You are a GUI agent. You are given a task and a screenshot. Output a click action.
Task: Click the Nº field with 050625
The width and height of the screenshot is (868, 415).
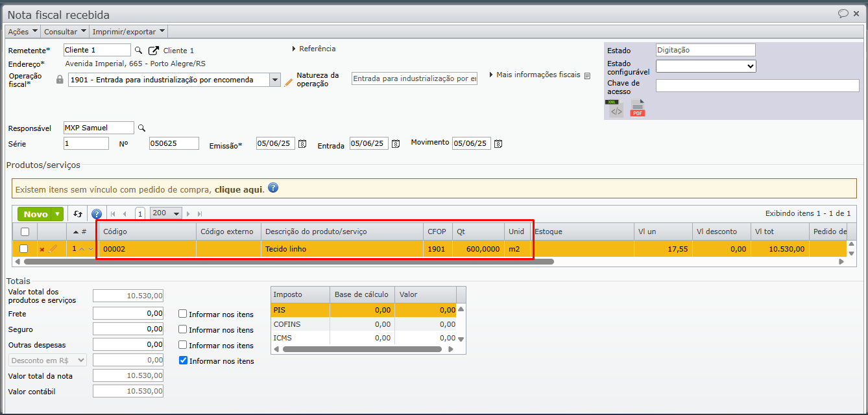click(174, 143)
